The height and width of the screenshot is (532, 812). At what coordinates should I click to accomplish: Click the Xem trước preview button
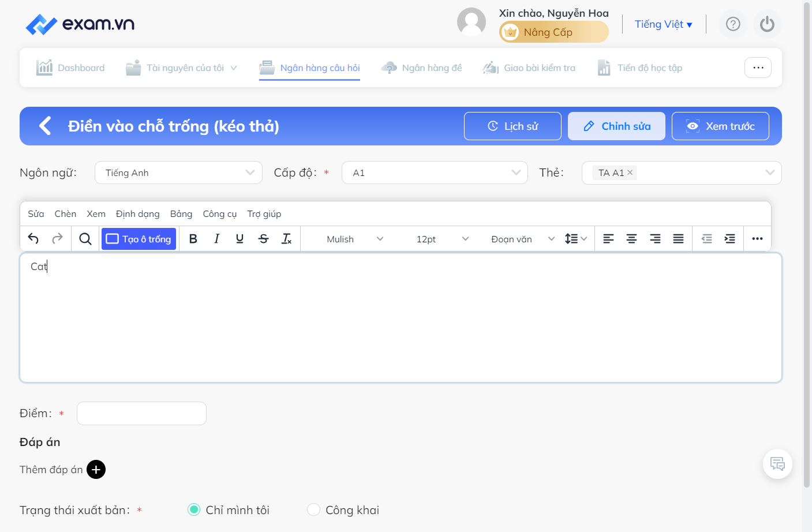point(720,126)
